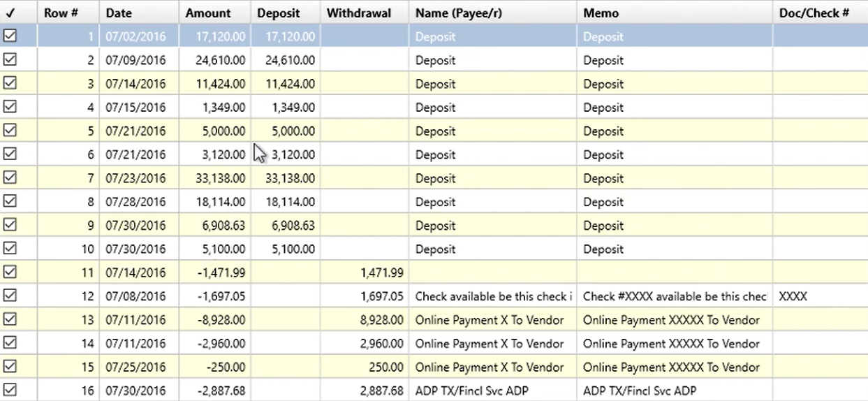
Task: Click the amount cell -2,960.00
Action: [214, 343]
